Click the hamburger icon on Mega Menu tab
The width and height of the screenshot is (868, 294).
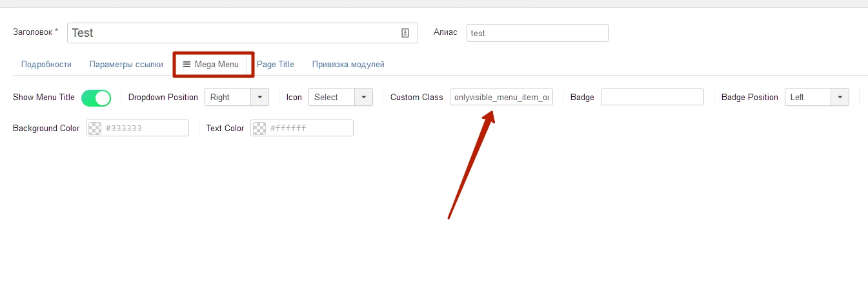[187, 65]
